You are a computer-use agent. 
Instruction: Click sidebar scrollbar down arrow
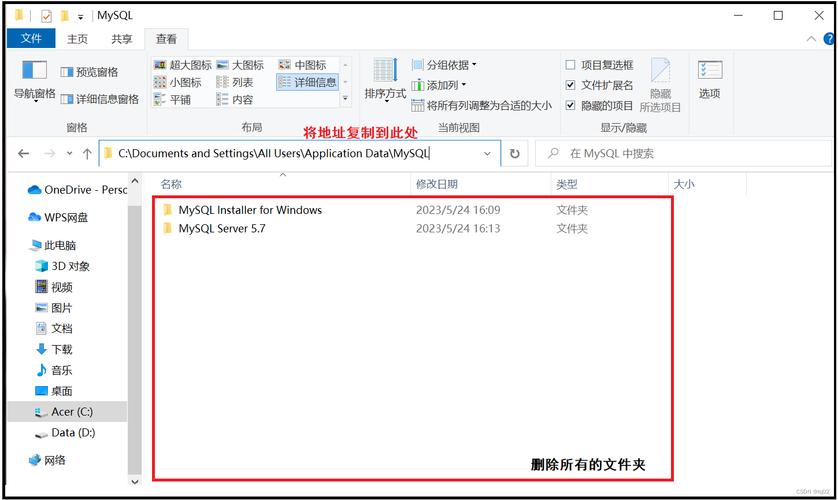[135, 482]
